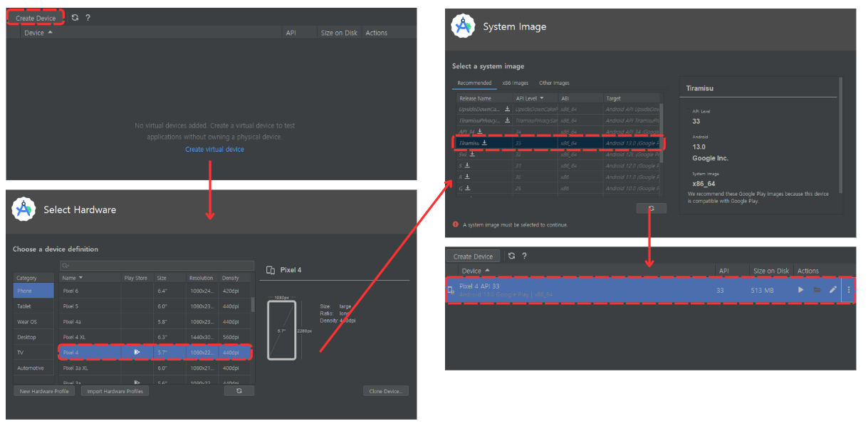Select the Pixel 6 row
The height and width of the screenshot is (431, 868).
(x=154, y=291)
